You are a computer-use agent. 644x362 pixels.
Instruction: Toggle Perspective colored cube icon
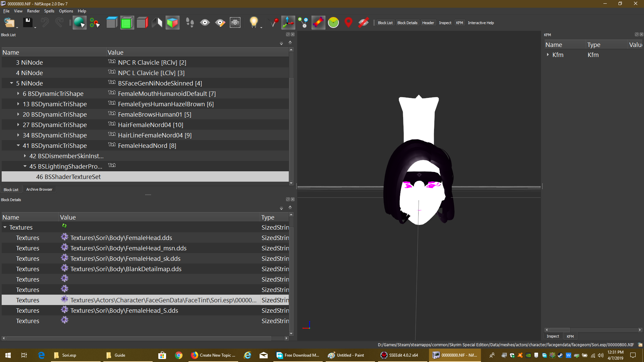point(172,22)
